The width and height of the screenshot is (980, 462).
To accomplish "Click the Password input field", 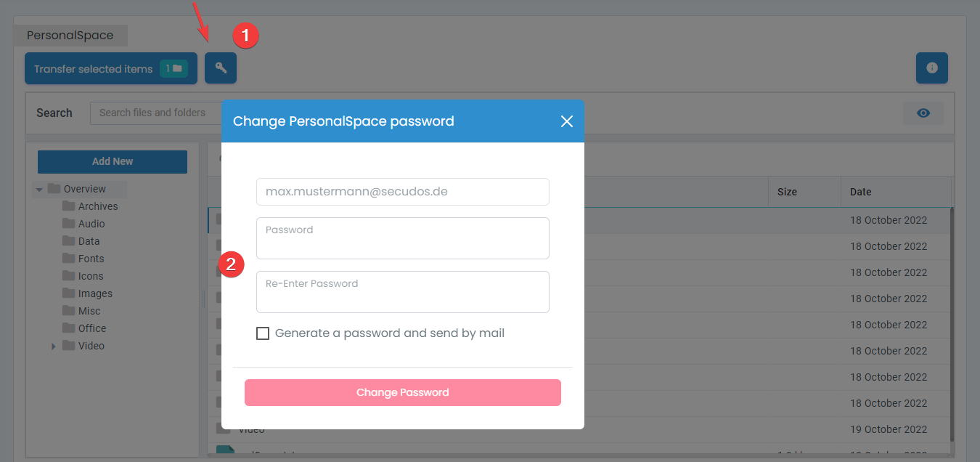I will click(x=402, y=238).
